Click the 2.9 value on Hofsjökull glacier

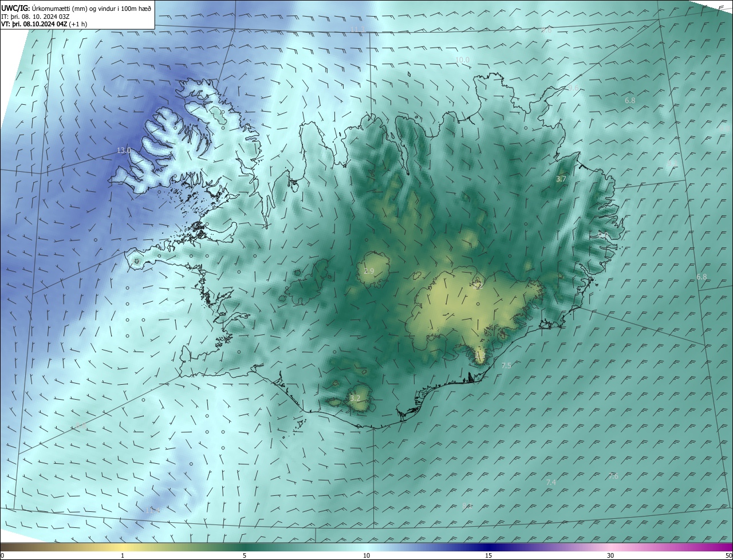point(369,271)
